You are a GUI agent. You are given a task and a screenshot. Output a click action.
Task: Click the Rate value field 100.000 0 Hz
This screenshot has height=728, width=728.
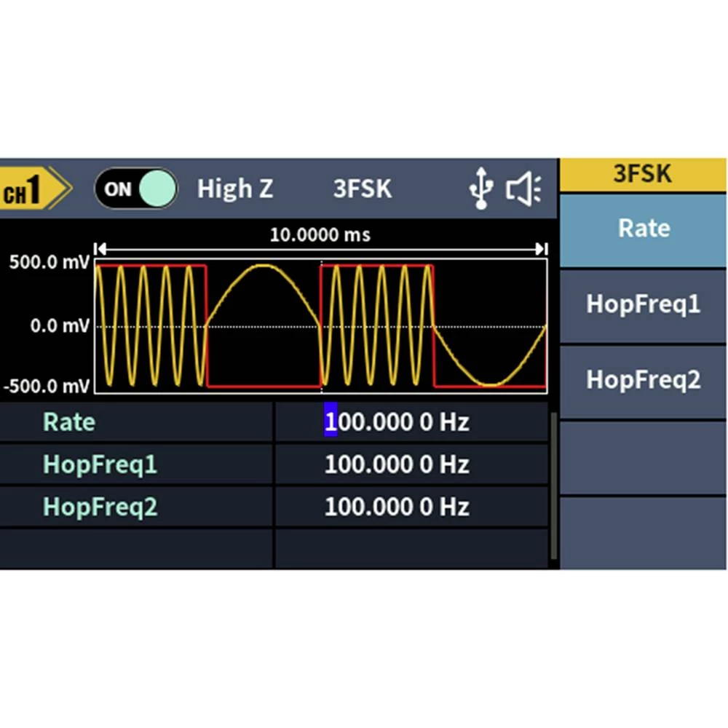(397, 422)
